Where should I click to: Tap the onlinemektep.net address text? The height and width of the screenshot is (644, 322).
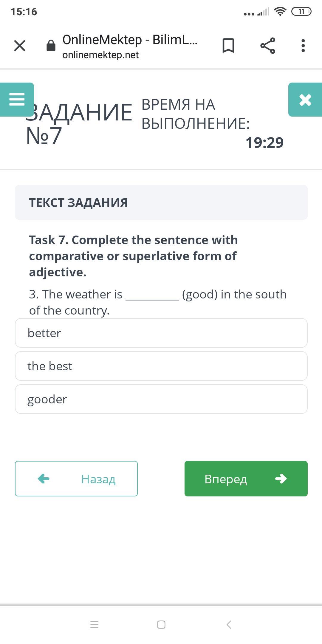pos(100,55)
